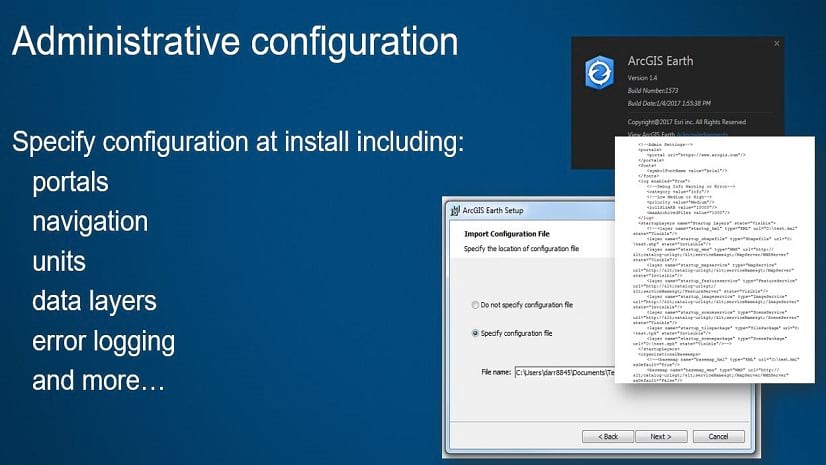Click Cancel in ArcGIS Earth Setup
826x465 pixels.
coord(719,437)
